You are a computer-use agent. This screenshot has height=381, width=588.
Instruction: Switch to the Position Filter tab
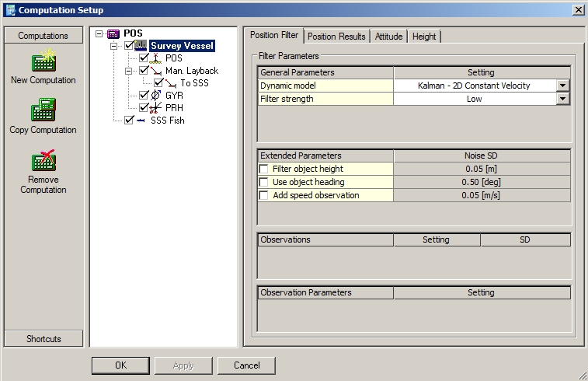pyautogui.click(x=274, y=35)
